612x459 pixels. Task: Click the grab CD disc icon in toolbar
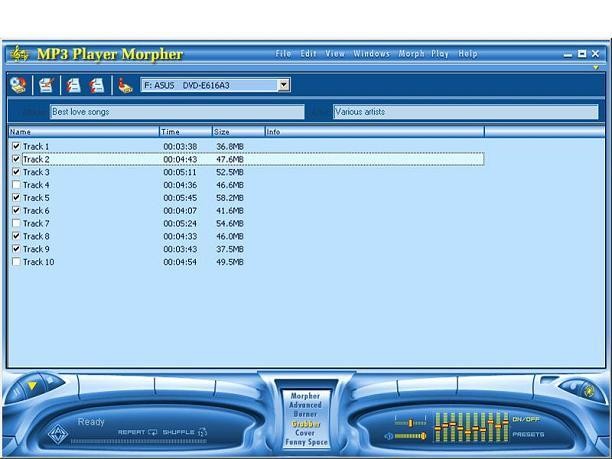coord(18,85)
